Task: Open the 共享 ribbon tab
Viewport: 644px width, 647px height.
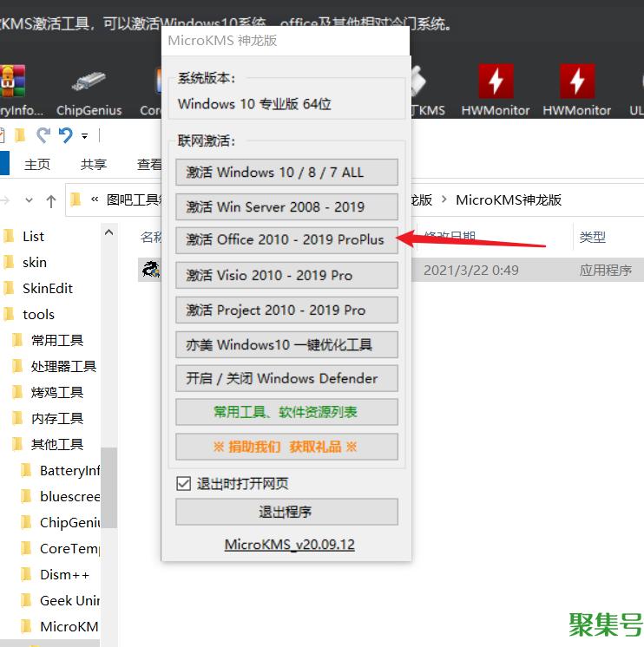Action: (93, 164)
